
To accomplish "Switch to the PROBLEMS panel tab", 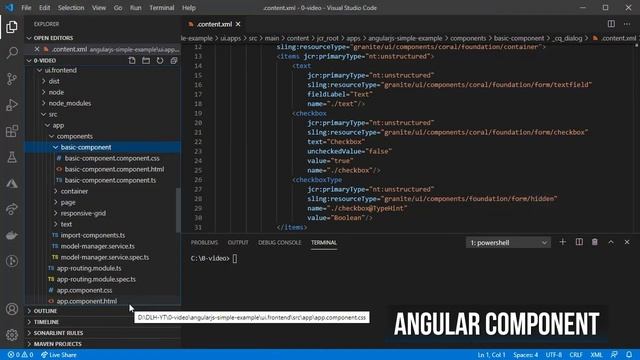I will coord(204,242).
